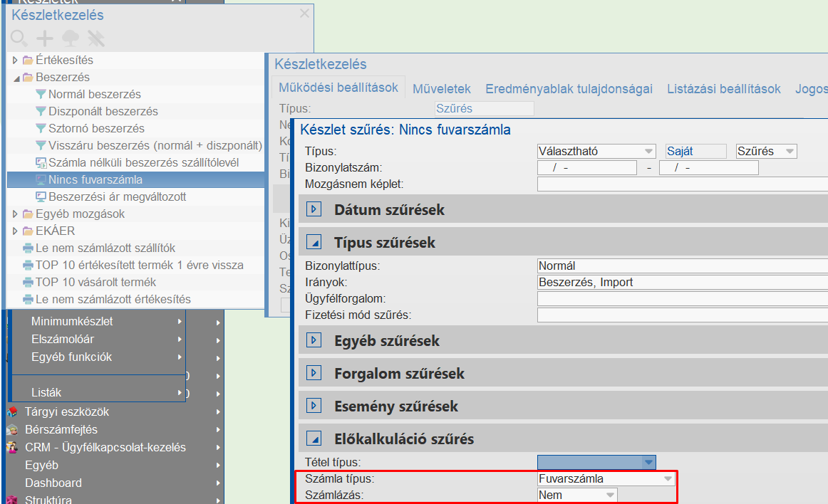Click icon of Számla nélküli beszerzés szállítólevél
Screen dimensions: 828x504
pyautogui.click(x=41, y=162)
